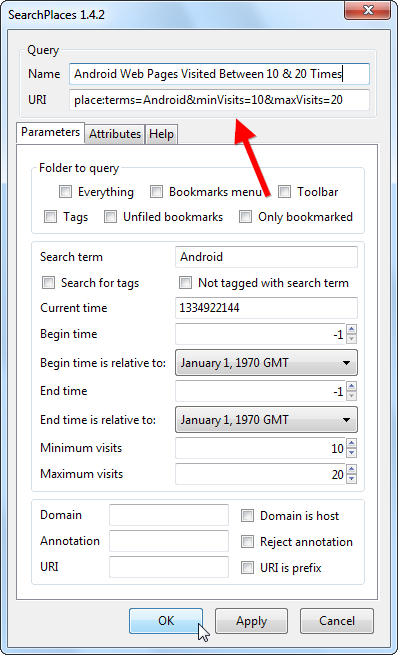The height and width of the screenshot is (655, 398).
Task: Increase End time with up arrow
Action: tap(352, 386)
